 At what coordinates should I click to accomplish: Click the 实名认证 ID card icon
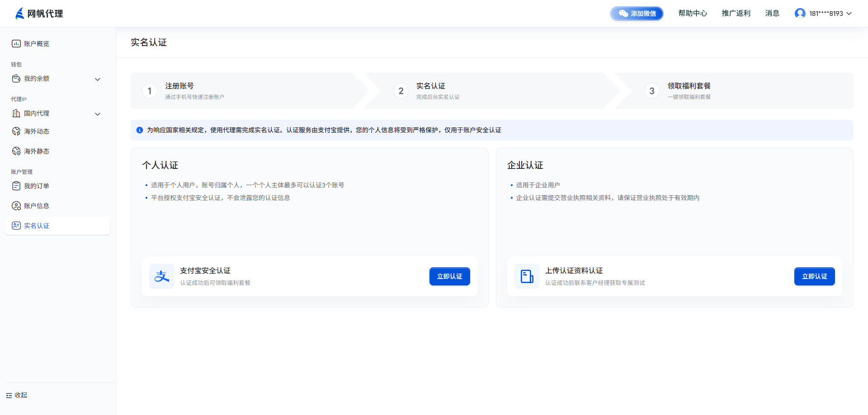click(16, 226)
